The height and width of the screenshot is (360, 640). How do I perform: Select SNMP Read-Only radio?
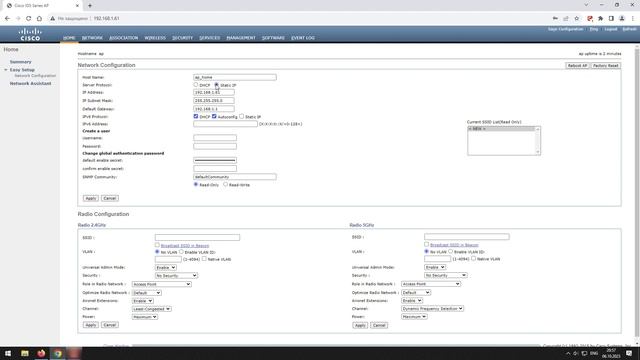click(x=196, y=184)
